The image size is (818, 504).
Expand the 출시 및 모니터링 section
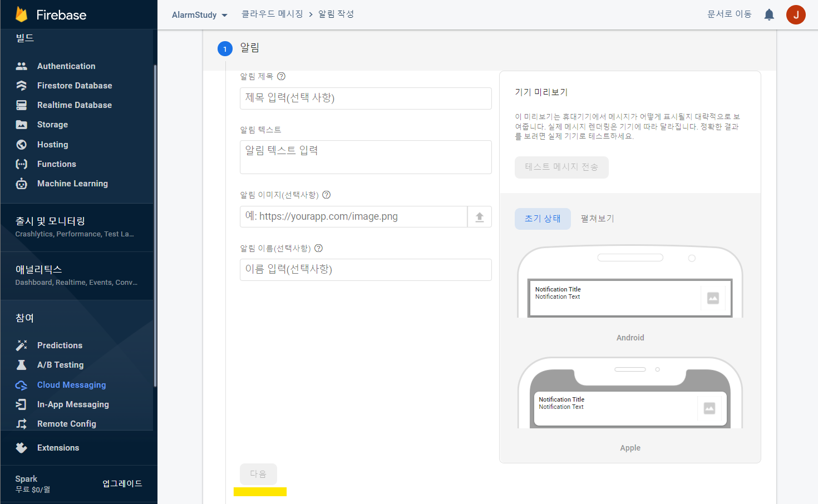(x=77, y=227)
